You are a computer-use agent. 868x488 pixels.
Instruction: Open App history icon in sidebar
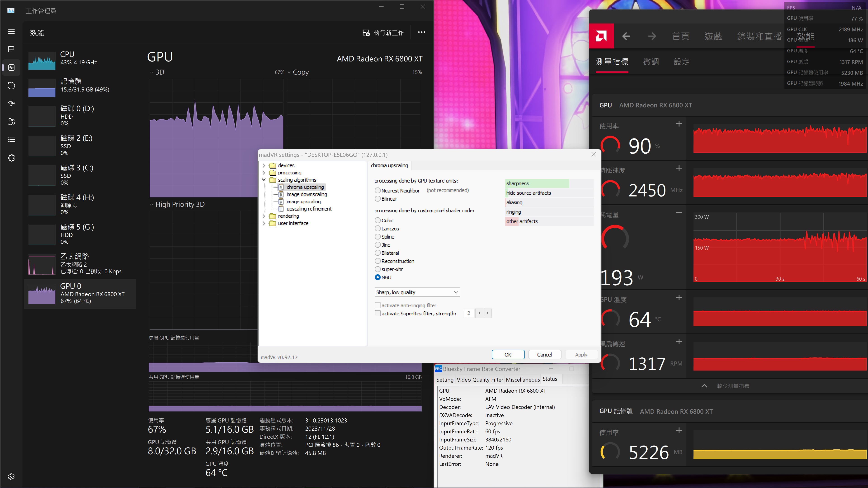(11, 86)
